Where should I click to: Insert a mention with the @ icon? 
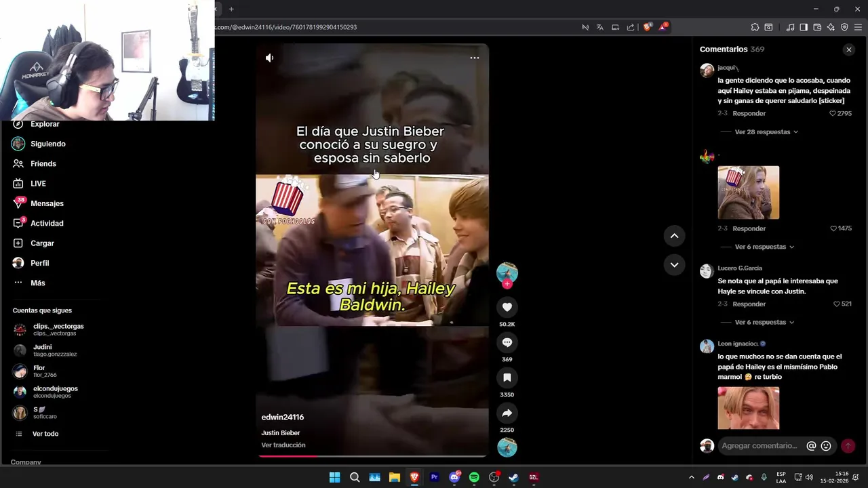click(x=811, y=446)
